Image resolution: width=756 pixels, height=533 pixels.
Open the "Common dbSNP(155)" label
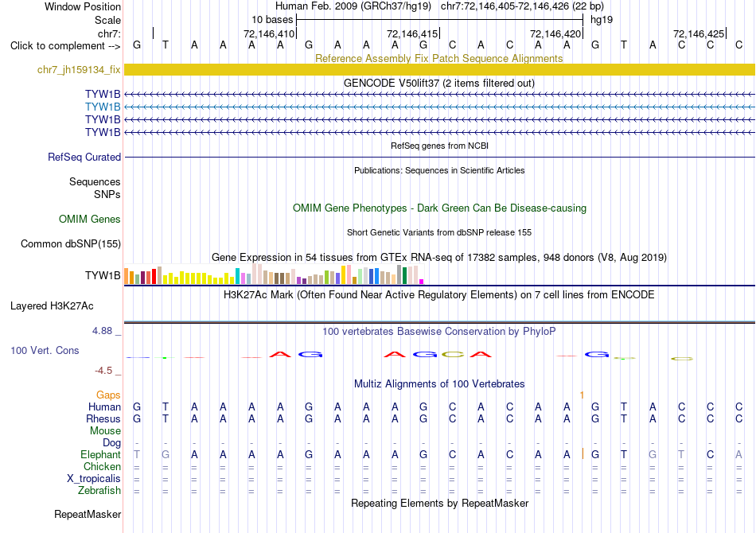tap(70, 244)
